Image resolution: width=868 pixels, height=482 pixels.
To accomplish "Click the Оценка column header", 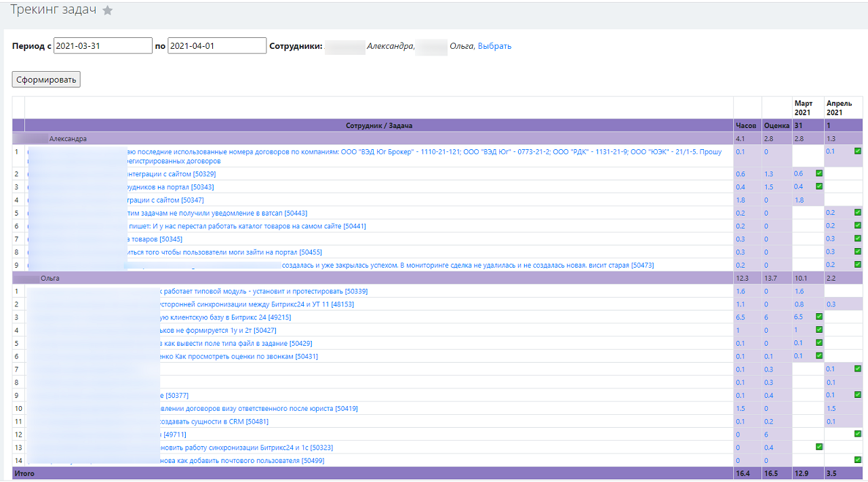I will [x=776, y=125].
